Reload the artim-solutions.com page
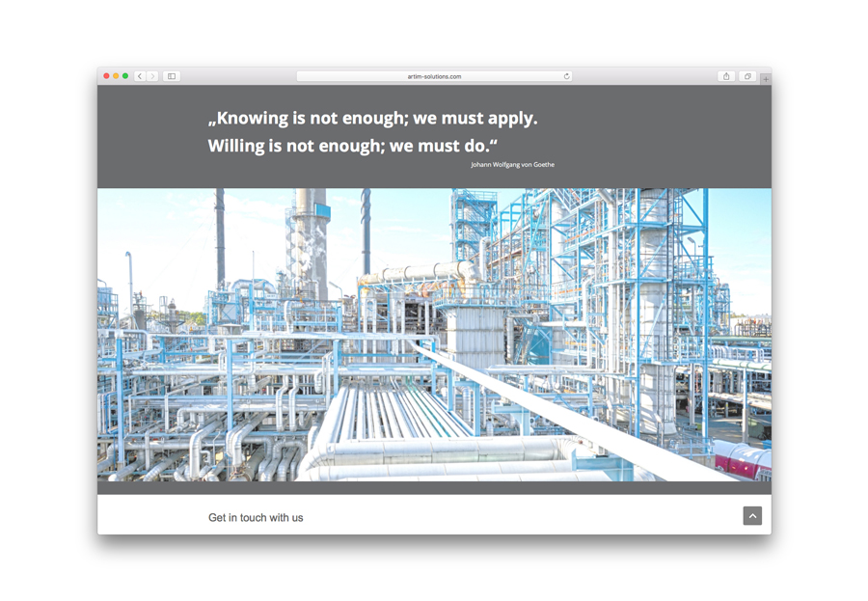868x601 pixels. (566, 76)
